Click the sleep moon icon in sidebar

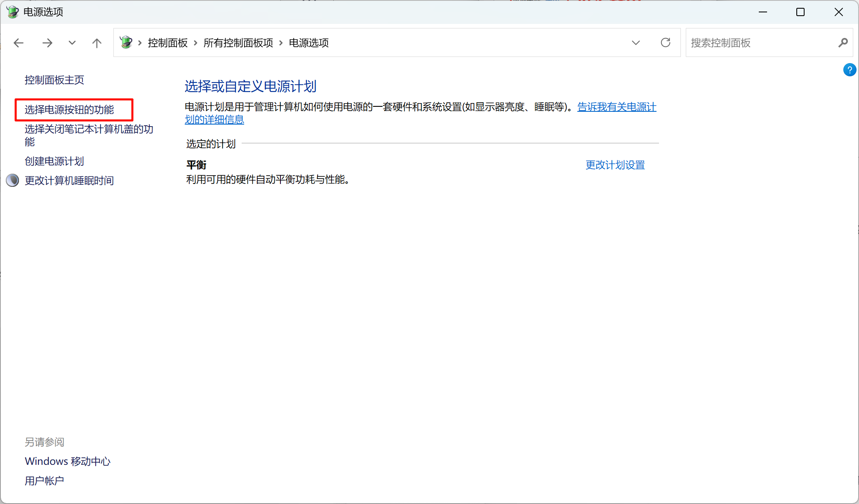point(12,180)
